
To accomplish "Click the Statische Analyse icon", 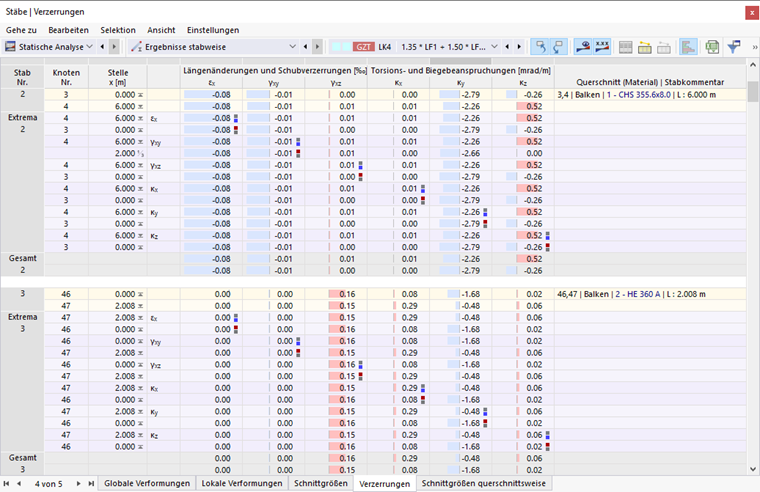I will point(10,47).
